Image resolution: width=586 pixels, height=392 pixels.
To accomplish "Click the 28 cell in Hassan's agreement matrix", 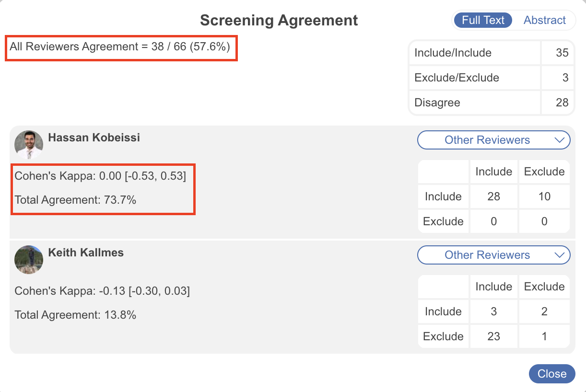I will pyautogui.click(x=493, y=196).
